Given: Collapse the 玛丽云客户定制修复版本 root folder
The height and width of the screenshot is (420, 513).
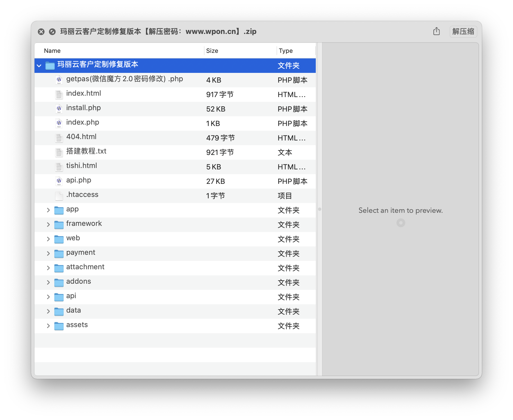Looking at the screenshot, I should tap(39, 66).
